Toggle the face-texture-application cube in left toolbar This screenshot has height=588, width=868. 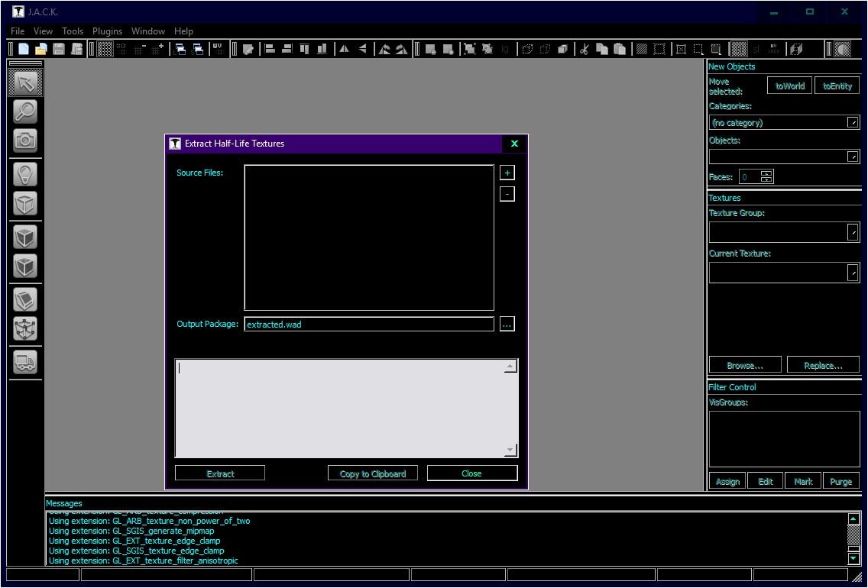coord(25,237)
